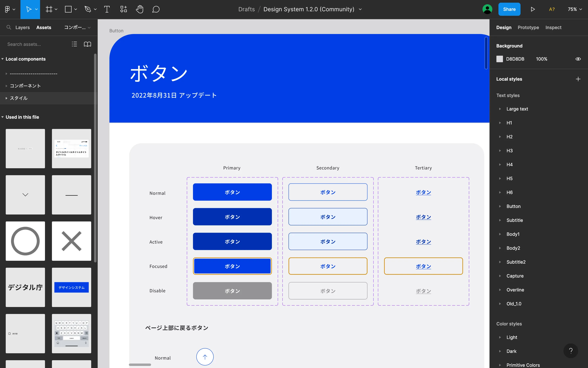
Task: Switch to the Layers tab
Action: click(x=22, y=27)
